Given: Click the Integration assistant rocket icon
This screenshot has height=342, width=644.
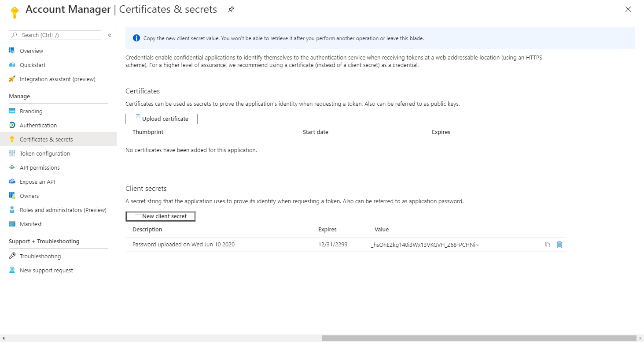Looking at the screenshot, I should tap(12, 79).
